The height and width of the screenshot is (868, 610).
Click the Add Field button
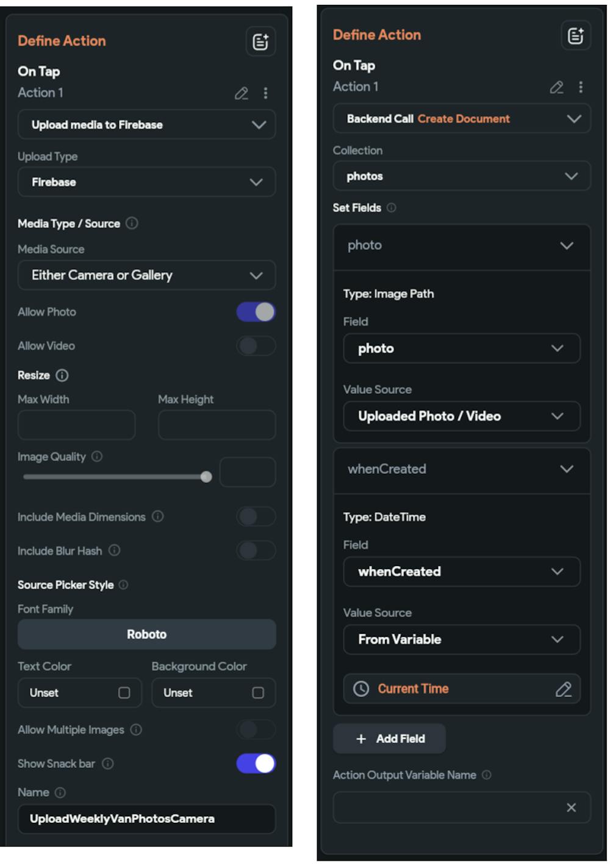coord(389,738)
